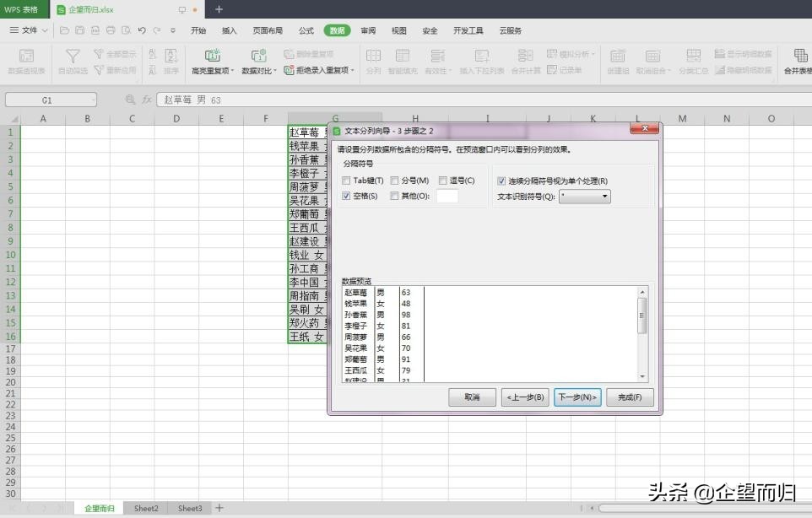
Task: Click the 创建组 group icon
Action: click(x=617, y=56)
